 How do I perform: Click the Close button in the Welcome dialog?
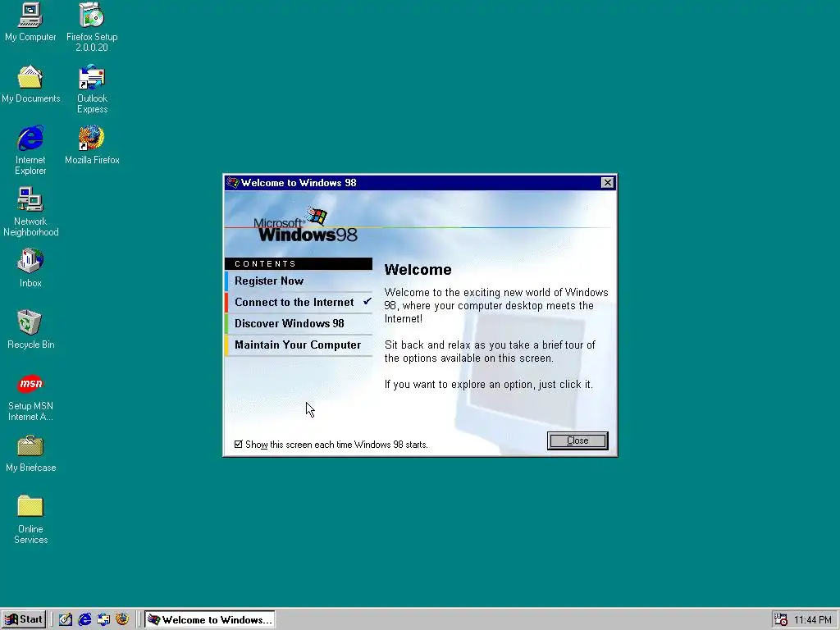point(577,441)
